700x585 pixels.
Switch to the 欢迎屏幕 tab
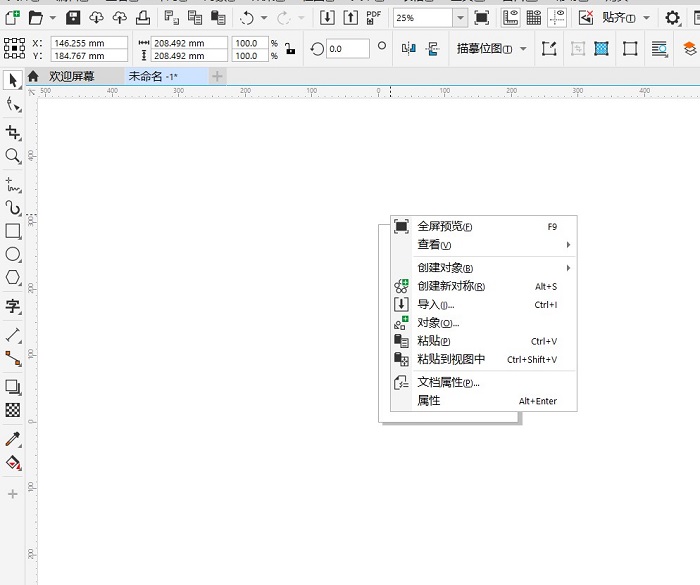71,76
